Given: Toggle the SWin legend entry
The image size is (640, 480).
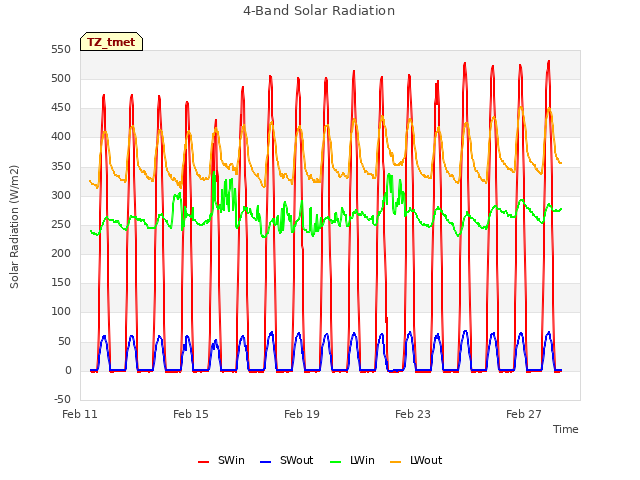Looking at the screenshot, I should (x=221, y=460).
